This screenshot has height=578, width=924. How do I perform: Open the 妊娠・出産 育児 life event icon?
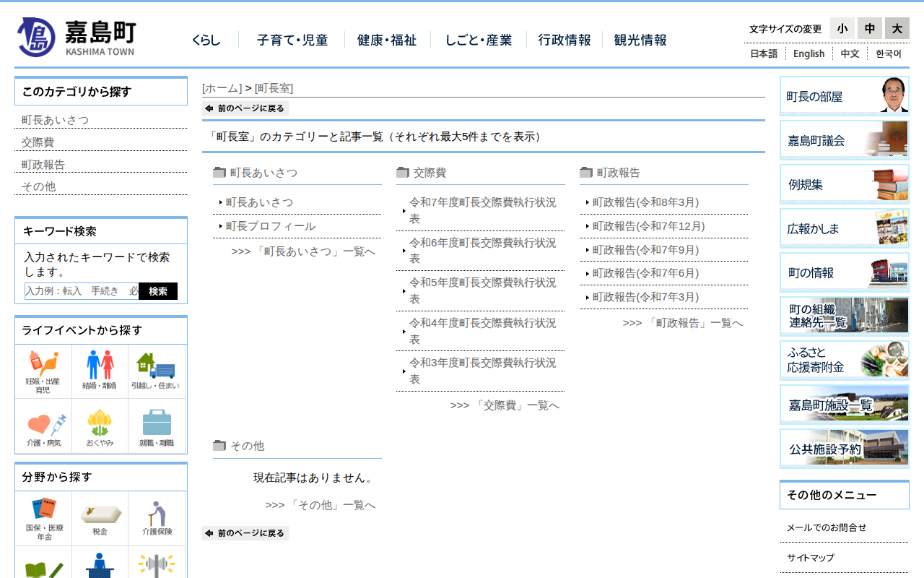43,371
